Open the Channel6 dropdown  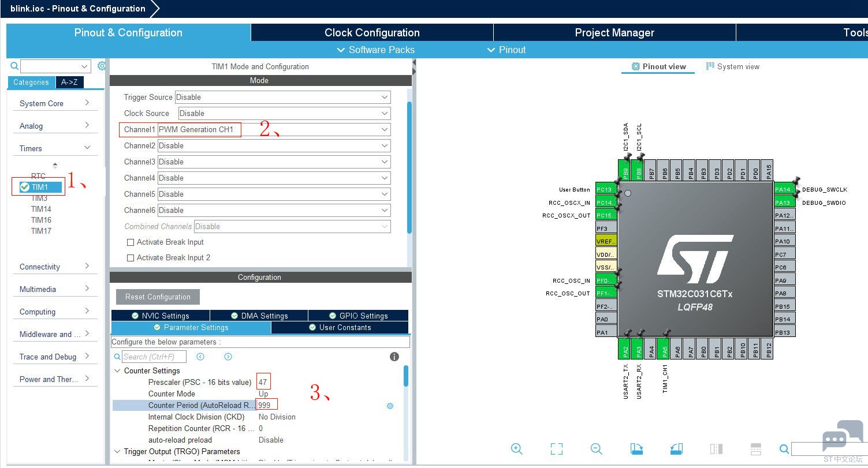pos(274,210)
